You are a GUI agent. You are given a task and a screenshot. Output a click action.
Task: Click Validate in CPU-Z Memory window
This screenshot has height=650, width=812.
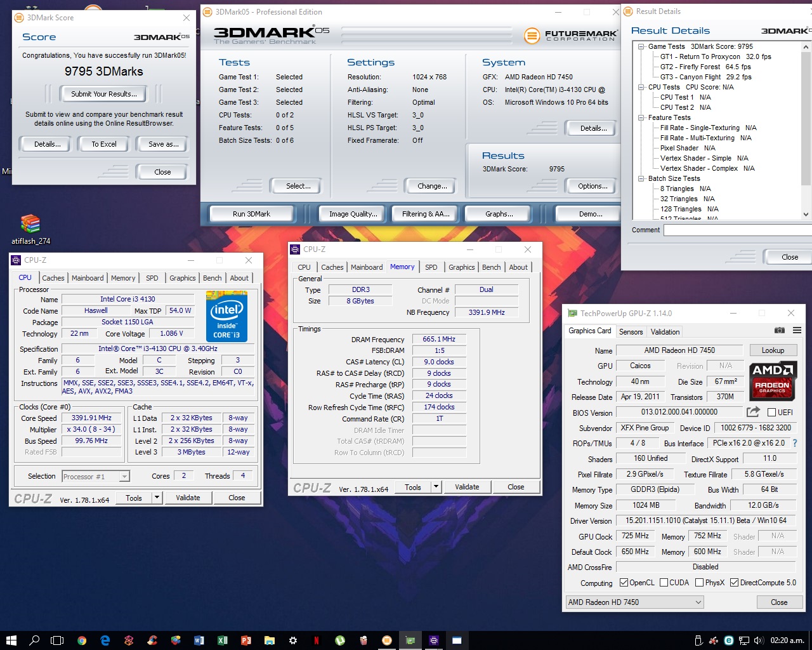coord(467,487)
